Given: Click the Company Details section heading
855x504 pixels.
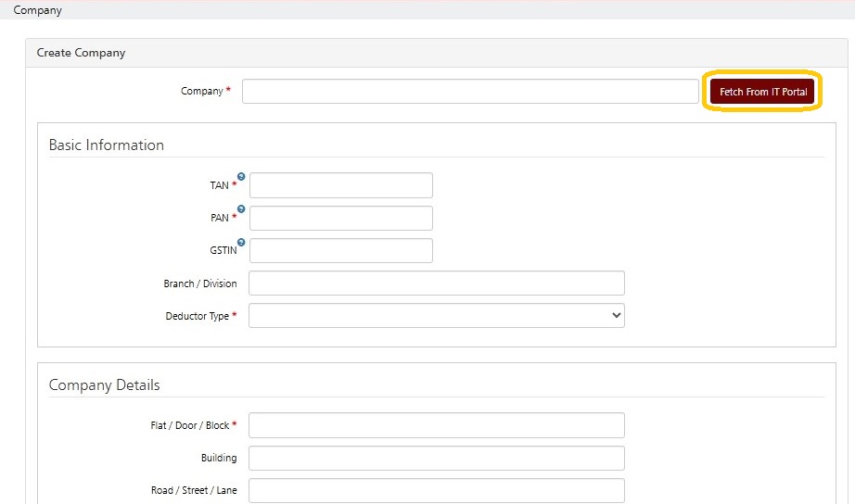Looking at the screenshot, I should pyautogui.click(x=104, y=385).
